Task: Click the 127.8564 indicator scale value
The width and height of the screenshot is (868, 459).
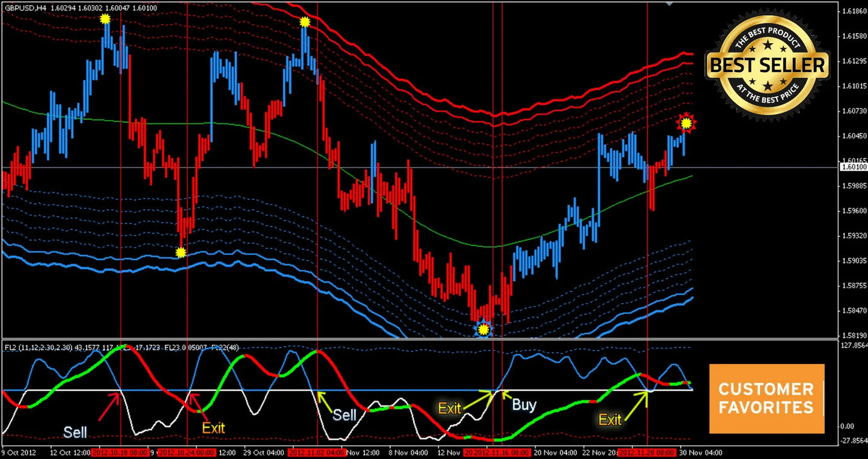Action: (x=853, y=345)
